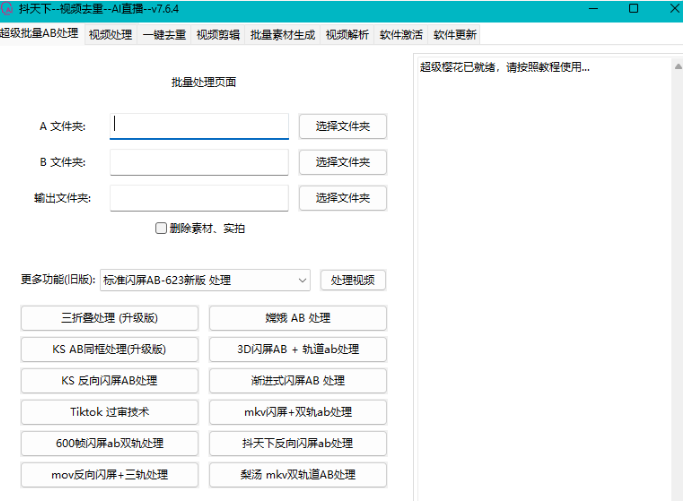
Task: Open the 一键去重 tab
Action: tap(165, 35)
